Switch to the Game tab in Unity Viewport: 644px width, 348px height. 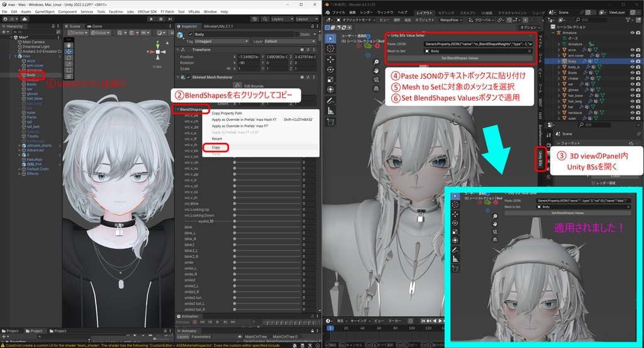click(x=95, y=26)
